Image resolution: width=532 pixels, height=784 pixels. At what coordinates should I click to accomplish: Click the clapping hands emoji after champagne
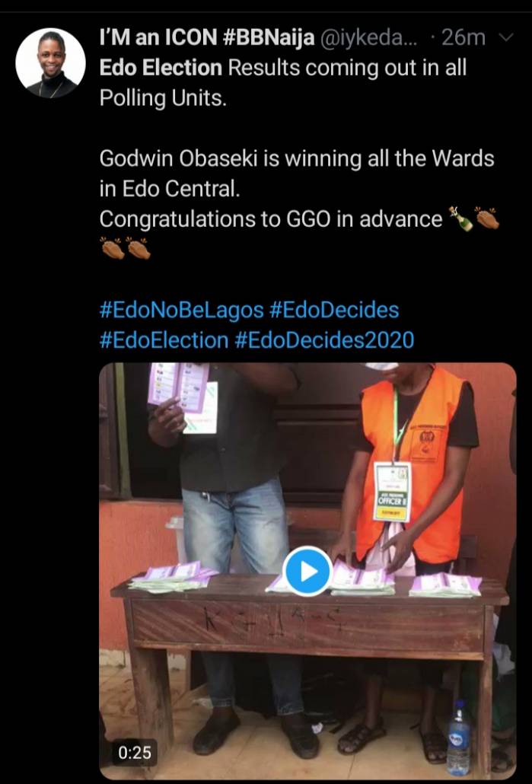point(486,219)
